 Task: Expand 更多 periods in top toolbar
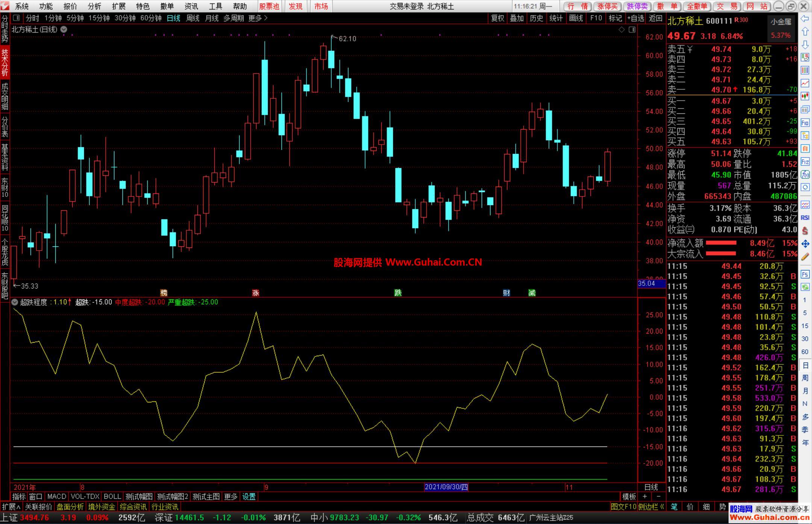pos(258,18)
